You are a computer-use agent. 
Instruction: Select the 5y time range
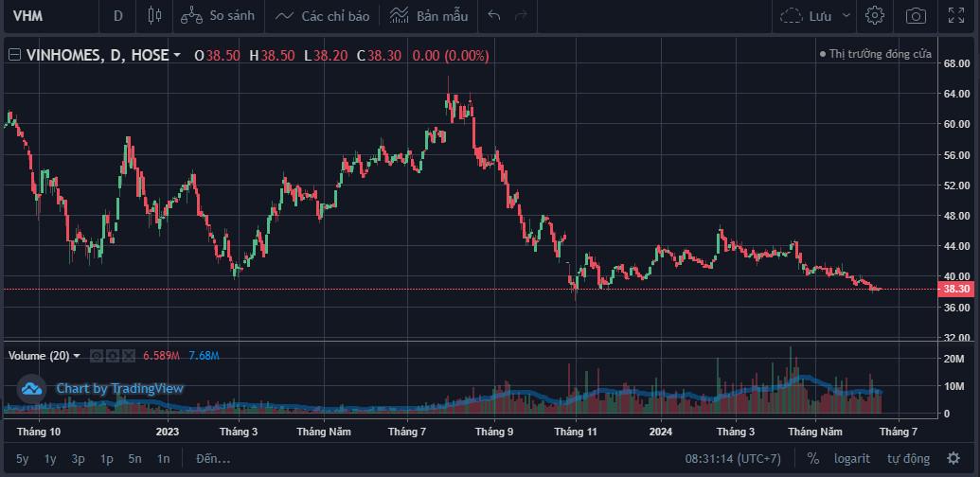(23, 459)
